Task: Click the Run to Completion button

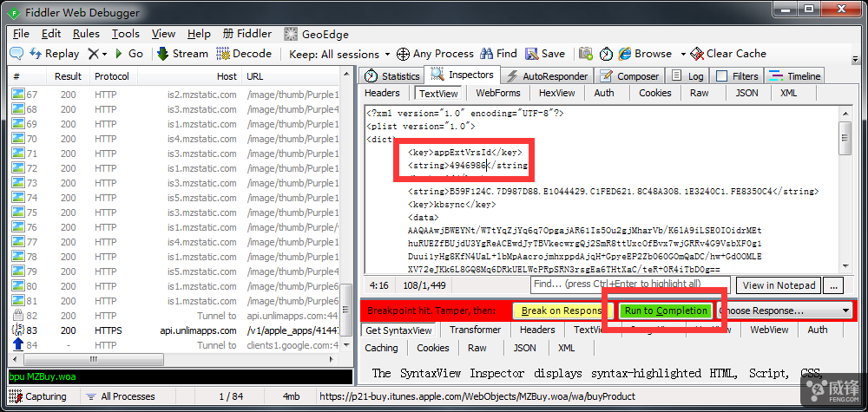Action: coord(666,311)
